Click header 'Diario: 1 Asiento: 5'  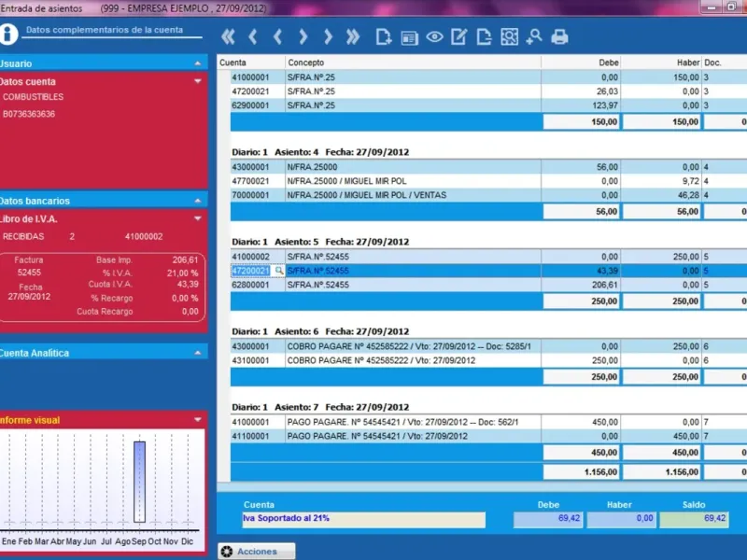click(x=320, y=242)
